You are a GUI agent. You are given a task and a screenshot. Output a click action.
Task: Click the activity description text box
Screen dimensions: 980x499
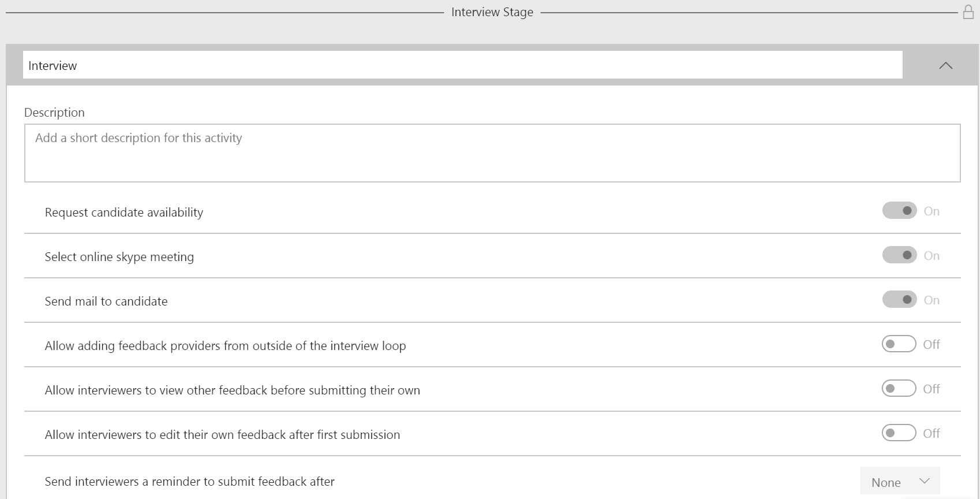click(x=492, y=153)
